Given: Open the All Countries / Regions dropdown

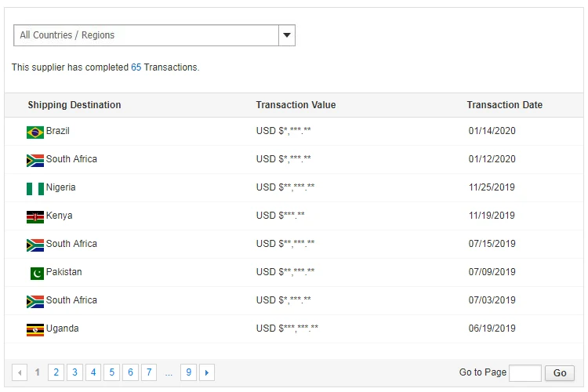Looking at the screenshot, I should (x=147, y=35).
